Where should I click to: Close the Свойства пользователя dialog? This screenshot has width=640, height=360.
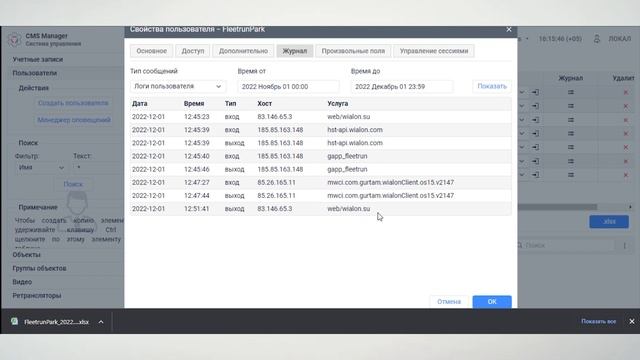pos(509,29)
